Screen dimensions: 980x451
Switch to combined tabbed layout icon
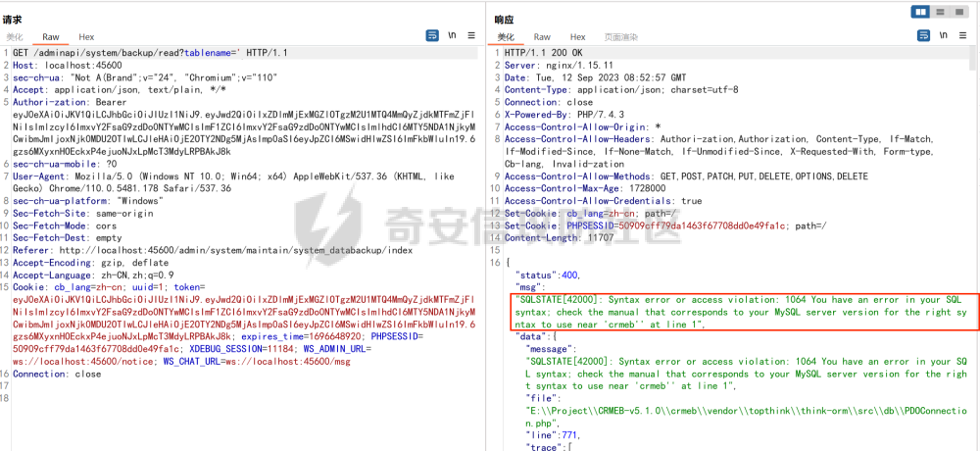click(960, 12)
